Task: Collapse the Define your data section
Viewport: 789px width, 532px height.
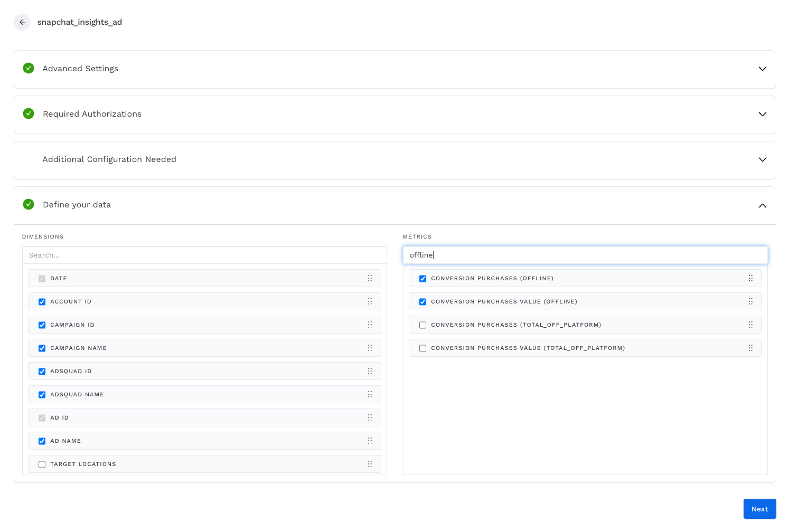Action: [x=762, y=205]
